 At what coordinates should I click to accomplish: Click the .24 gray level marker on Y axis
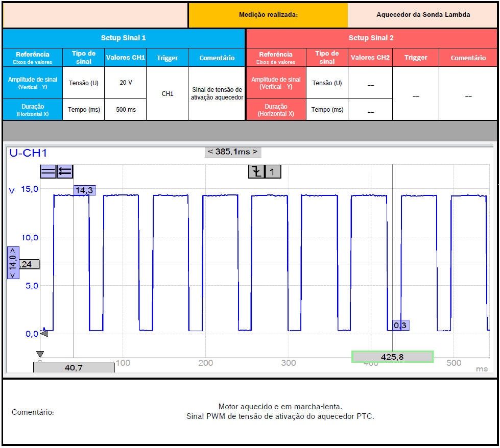[28, 264]
